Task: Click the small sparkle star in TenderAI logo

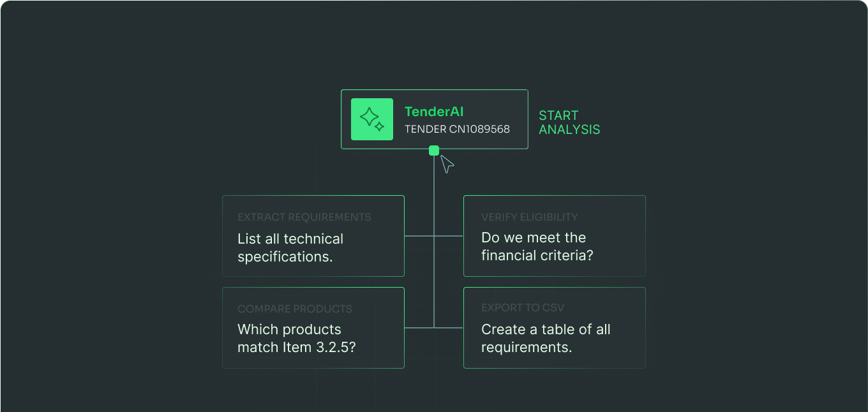Action: 379,126
